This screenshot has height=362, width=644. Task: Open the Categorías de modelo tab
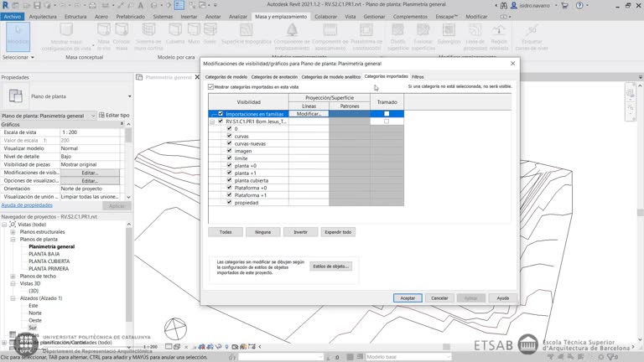(x=226, y=76)
